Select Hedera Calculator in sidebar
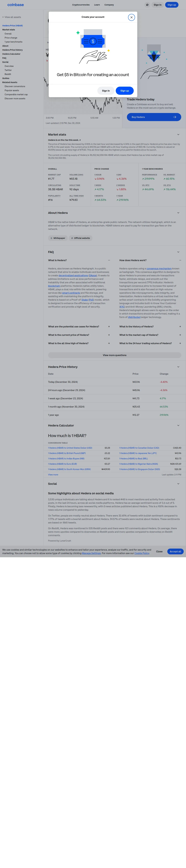This screenshot has height=868, width=186. point(11,54)
